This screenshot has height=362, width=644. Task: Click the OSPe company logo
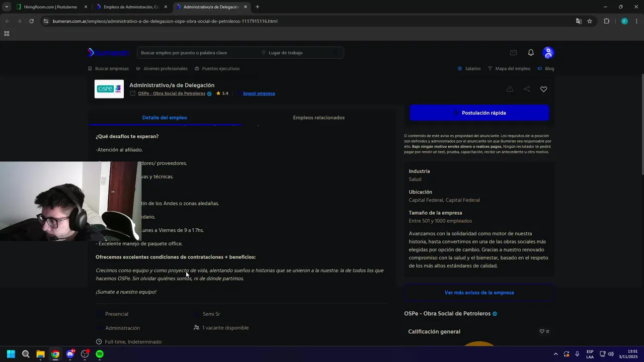click(109, 89)
